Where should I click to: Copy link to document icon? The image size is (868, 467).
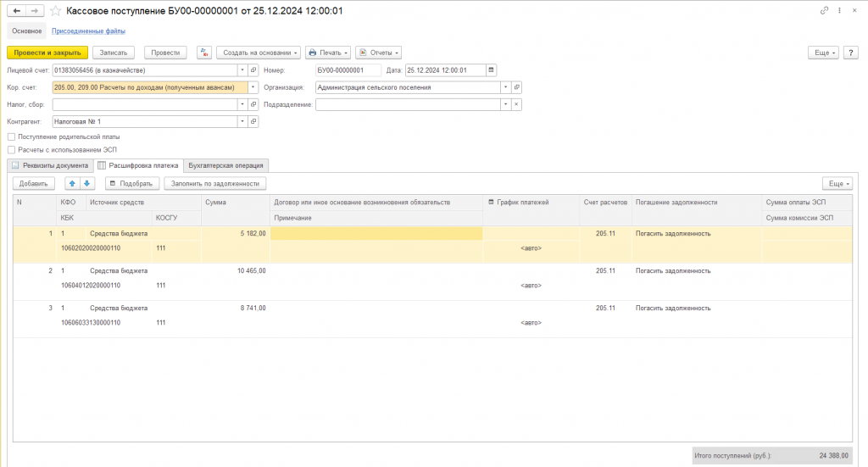tap(824, 10)
